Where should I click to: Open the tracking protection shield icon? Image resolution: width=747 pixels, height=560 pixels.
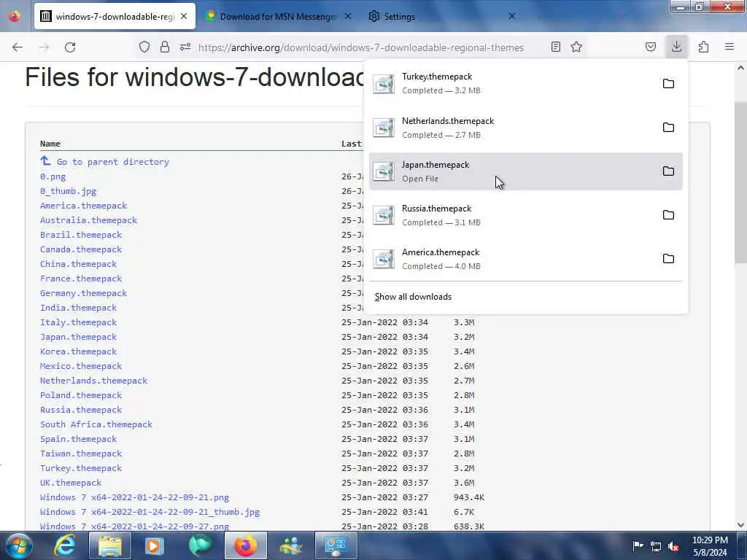144,47
